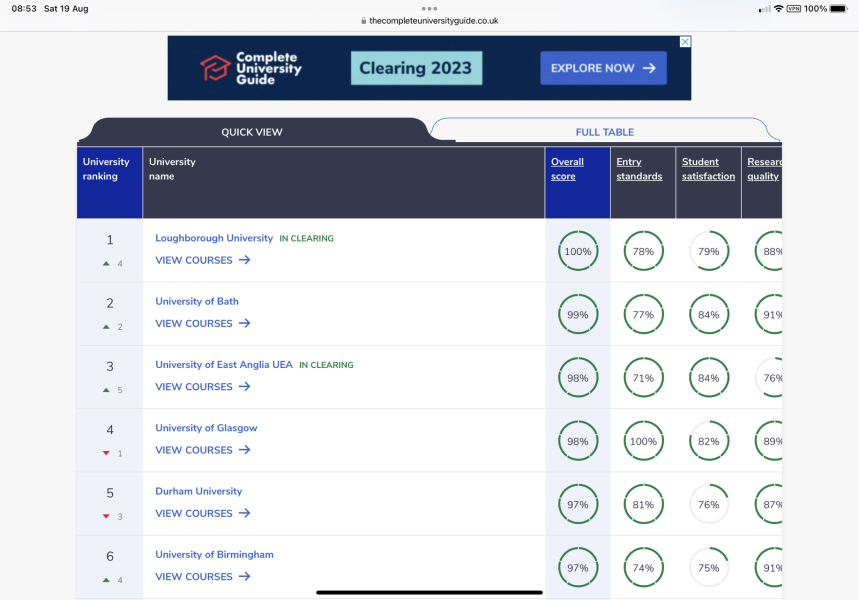Click Loughborough's 78% entry standards circle
The image size is (859, 600).
643,251
